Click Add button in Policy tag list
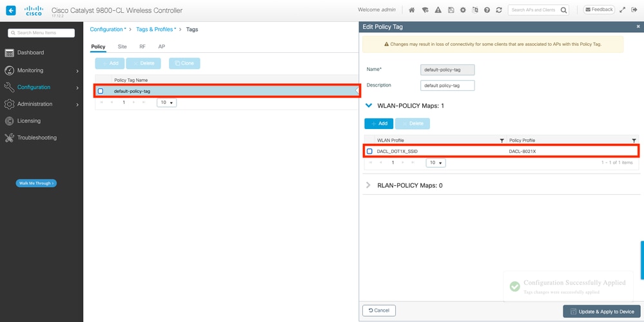This screenshot has width=644, height=322. click(x=110, y=63)
